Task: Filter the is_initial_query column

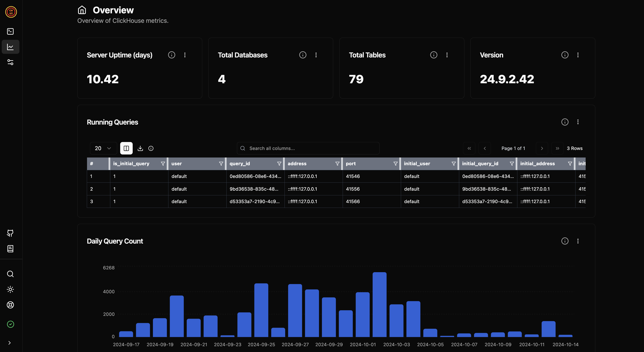Action: tap(163, 164)
